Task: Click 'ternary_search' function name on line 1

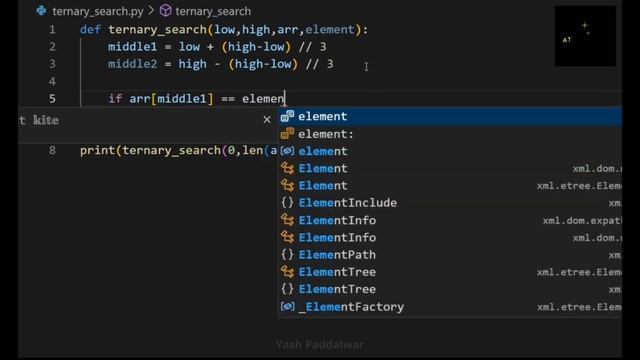Action: click(x=157, y=30)
